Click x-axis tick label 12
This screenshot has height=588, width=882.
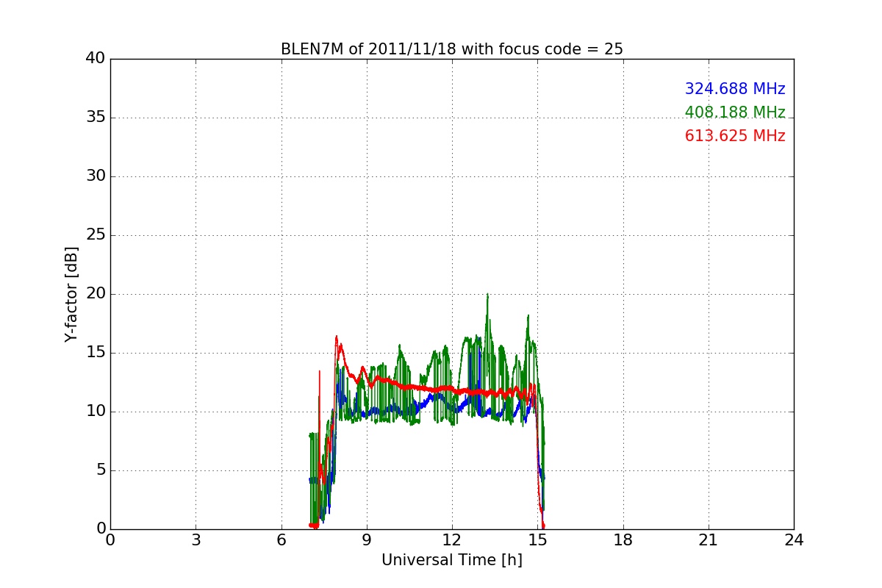click(452, 540)
